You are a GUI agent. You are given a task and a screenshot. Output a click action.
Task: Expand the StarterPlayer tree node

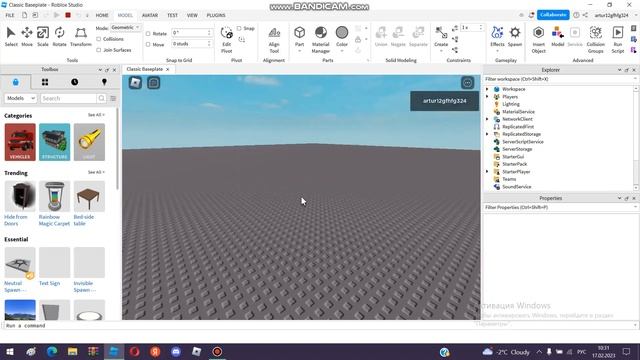[487, 171]
